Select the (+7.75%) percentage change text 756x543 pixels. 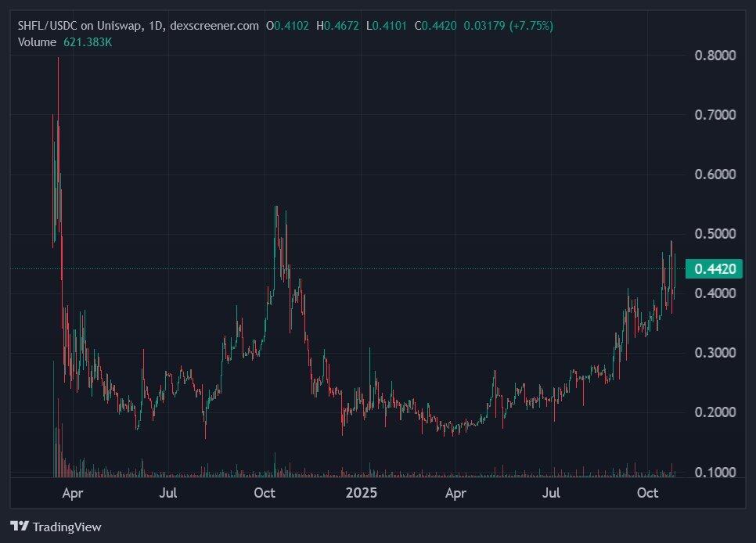[x=531, y=26]
